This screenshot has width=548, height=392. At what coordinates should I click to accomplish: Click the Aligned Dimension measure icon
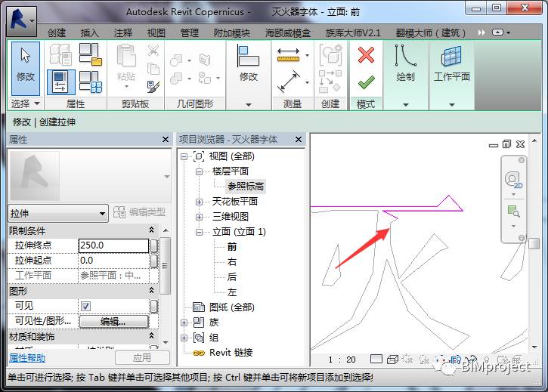point(288,55)
